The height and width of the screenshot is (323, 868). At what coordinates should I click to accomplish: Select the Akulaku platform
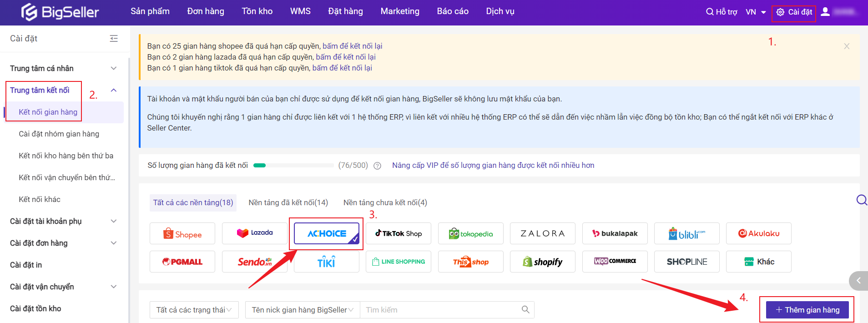pos(759,233)
